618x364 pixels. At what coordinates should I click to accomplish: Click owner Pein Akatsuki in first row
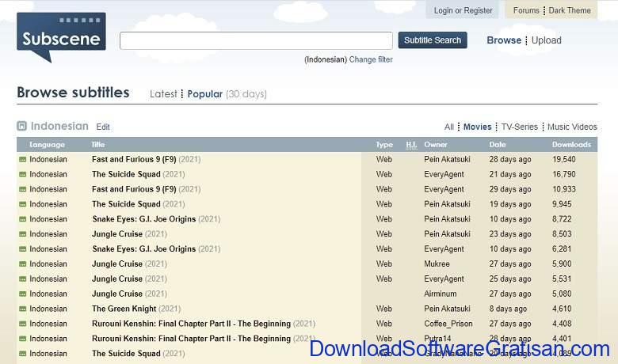[447, 159]
